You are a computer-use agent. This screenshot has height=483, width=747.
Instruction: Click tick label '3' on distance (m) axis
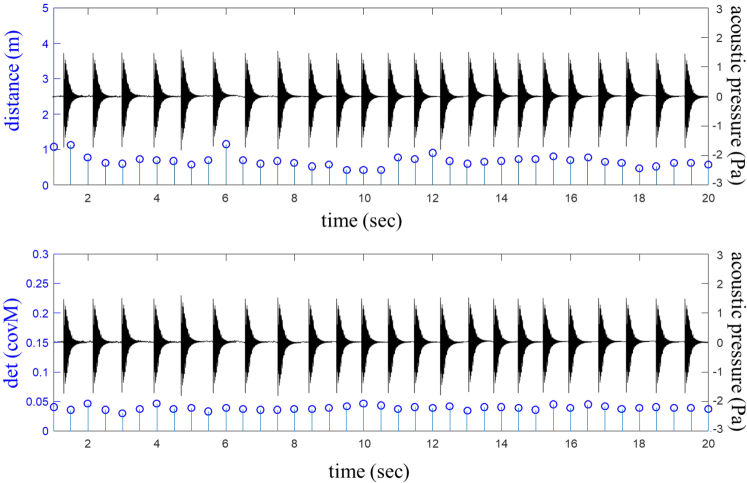tap(45, 79)
